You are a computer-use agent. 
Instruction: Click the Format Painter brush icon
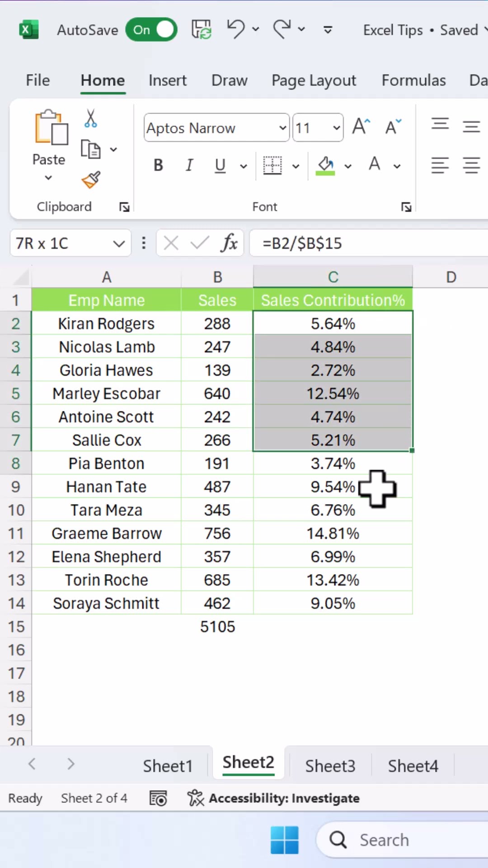coord(91,180)
